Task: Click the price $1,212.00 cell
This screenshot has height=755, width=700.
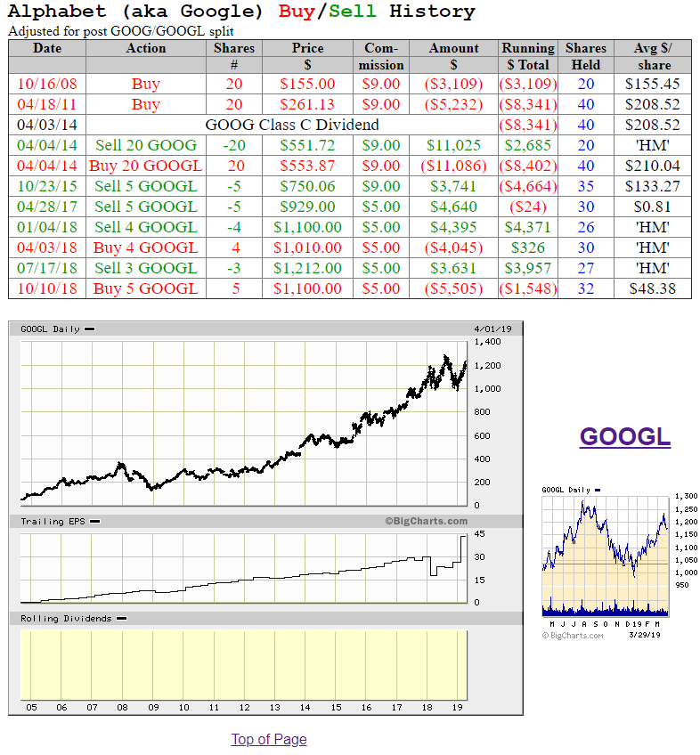Action: point(307,268)
